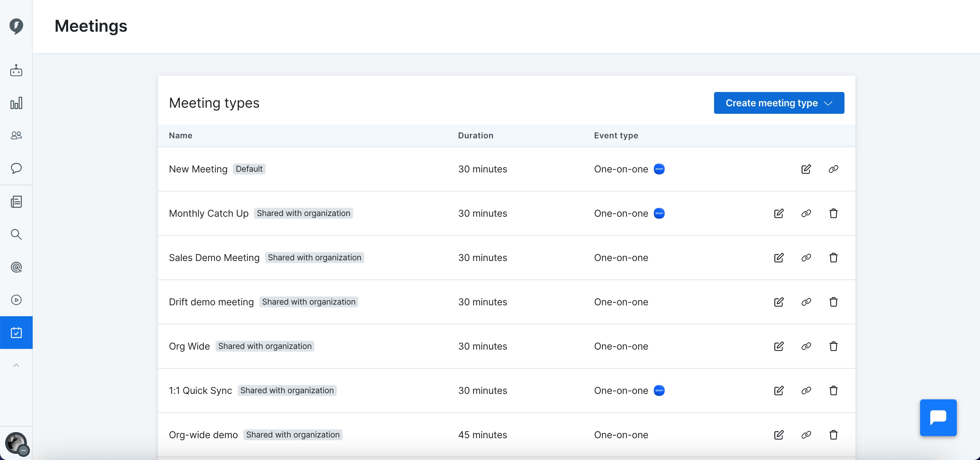Open the blue chat widget button

point(938,417)
